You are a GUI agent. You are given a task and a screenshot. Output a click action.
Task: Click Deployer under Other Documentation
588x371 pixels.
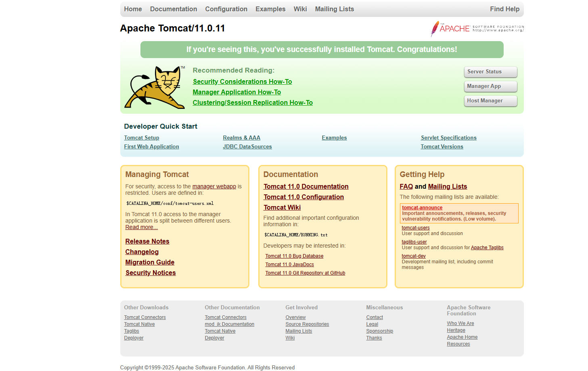pyautogui.click(x=214, y=338)
